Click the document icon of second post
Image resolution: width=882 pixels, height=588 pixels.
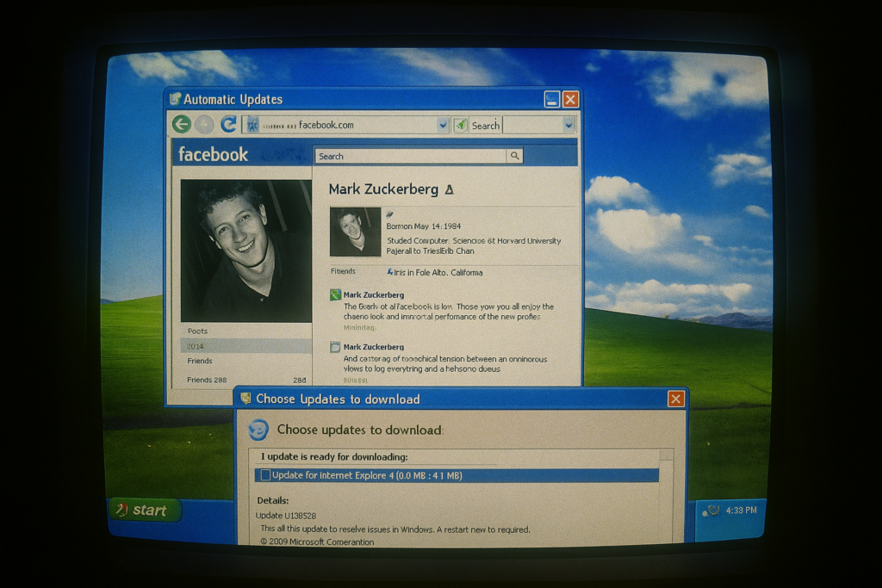pyautogui.click(x=335, y=347)
